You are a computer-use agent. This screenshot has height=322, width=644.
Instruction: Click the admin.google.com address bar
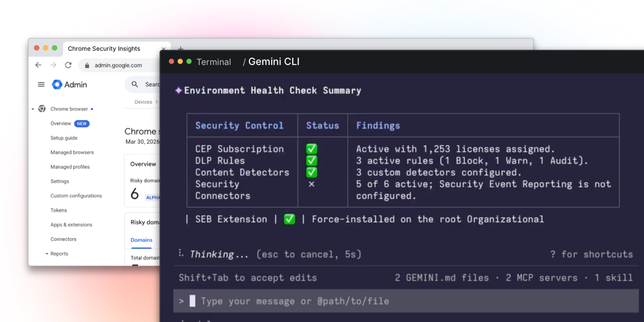tap(120, 65)
